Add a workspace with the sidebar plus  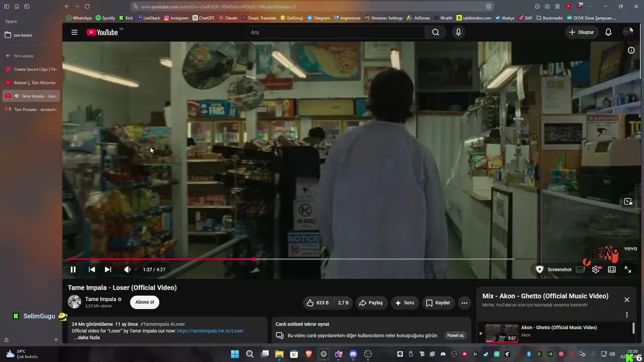coord(56,339)
